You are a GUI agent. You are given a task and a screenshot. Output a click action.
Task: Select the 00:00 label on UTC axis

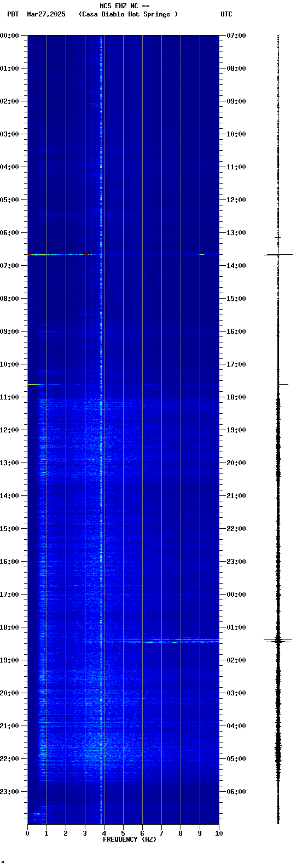[236, 595]
